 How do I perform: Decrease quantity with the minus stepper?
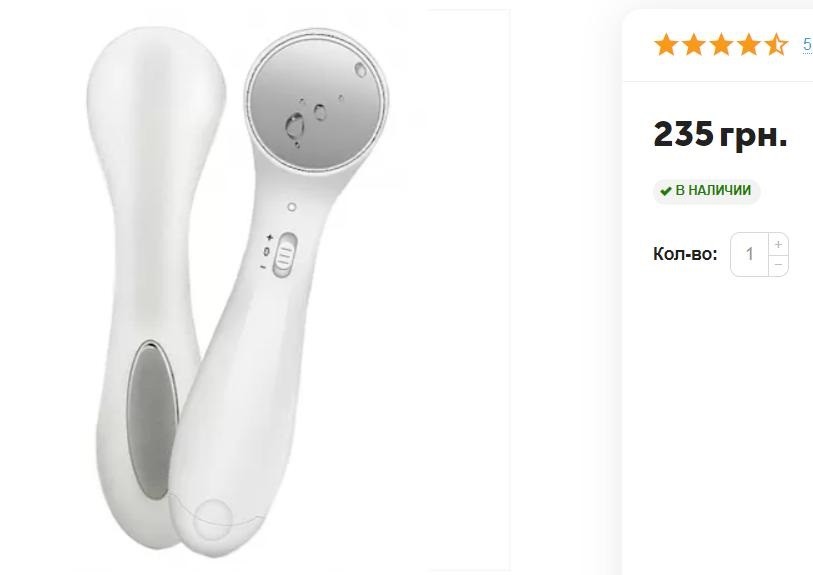(x=778, y=265)
